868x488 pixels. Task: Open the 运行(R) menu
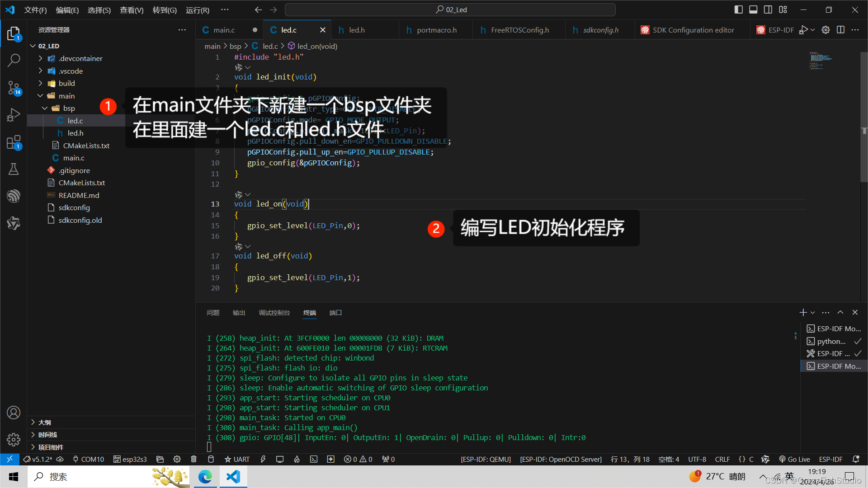click(197, 10)
